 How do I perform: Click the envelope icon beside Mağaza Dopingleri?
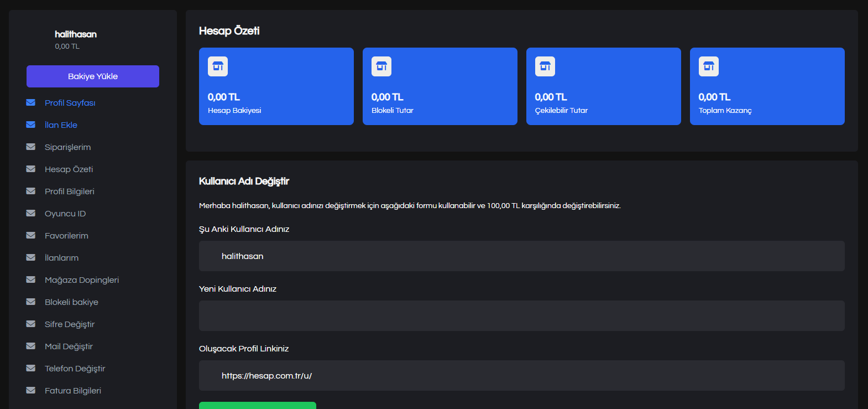click(31, 279)
